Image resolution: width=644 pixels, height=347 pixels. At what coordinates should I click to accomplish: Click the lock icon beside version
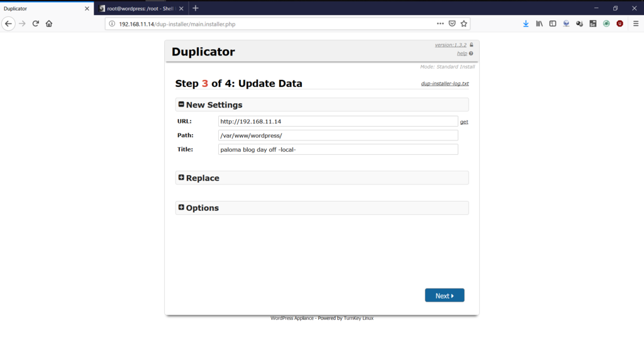click(472, 45)
